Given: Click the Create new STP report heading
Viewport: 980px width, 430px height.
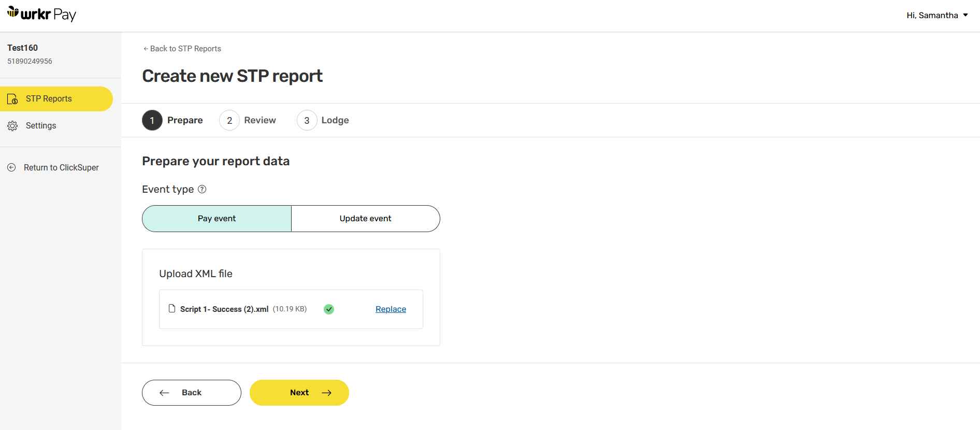Looking at the screenshot, I should coord(233,76).
